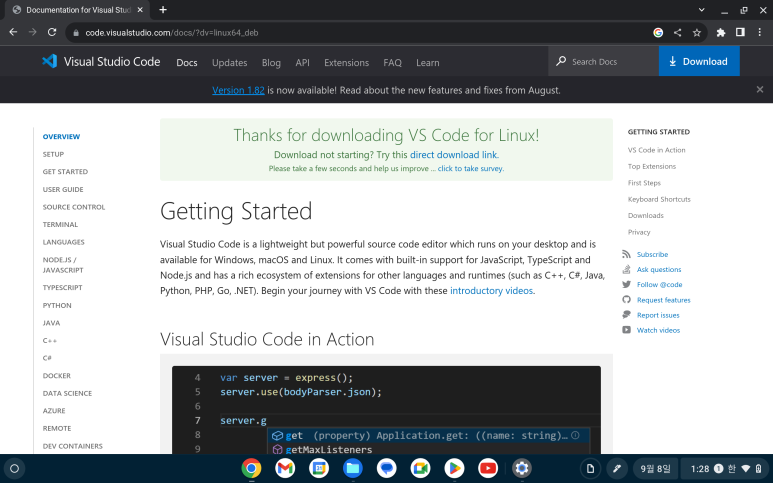773x483 pixels.
Task: Open the Chrome extensions puzzle icon
Action: tap(721, 33)
